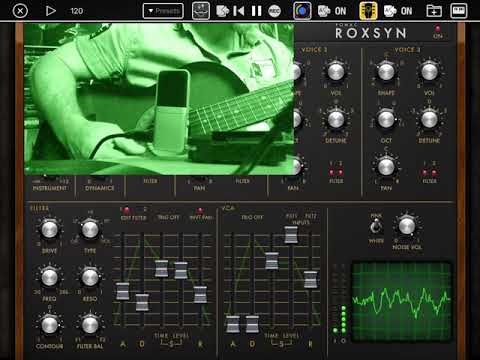Click the FILTER BAL knob
This screenshot has height=360, width=480.
90,325
